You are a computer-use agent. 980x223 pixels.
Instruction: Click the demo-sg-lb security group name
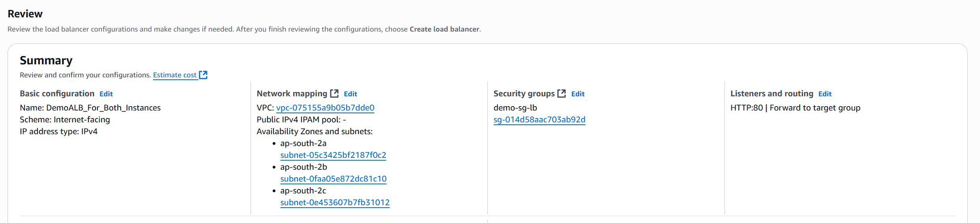(x=515, y=108)
